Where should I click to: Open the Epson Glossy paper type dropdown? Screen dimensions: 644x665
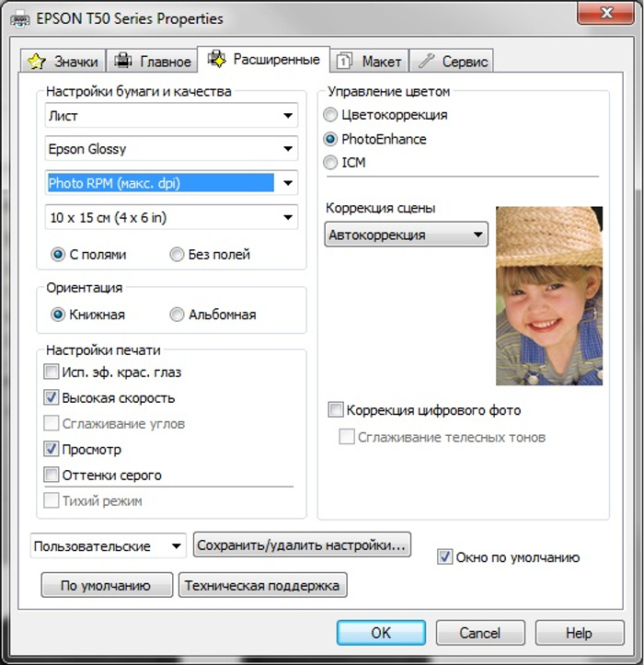[288, 149]
